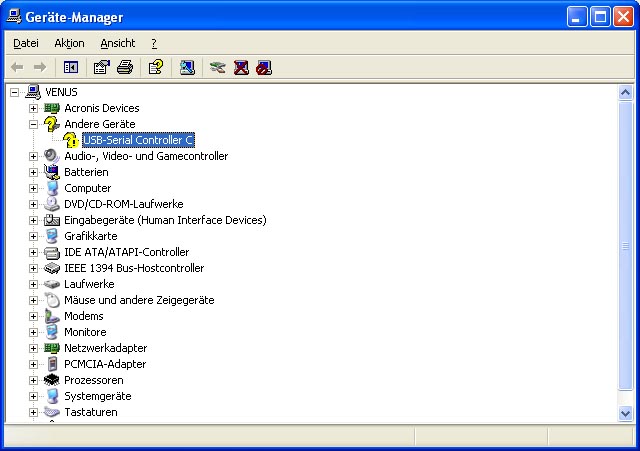Expand the Prozessoren node
The image size is (640, 451).
[x=33, y=380]
